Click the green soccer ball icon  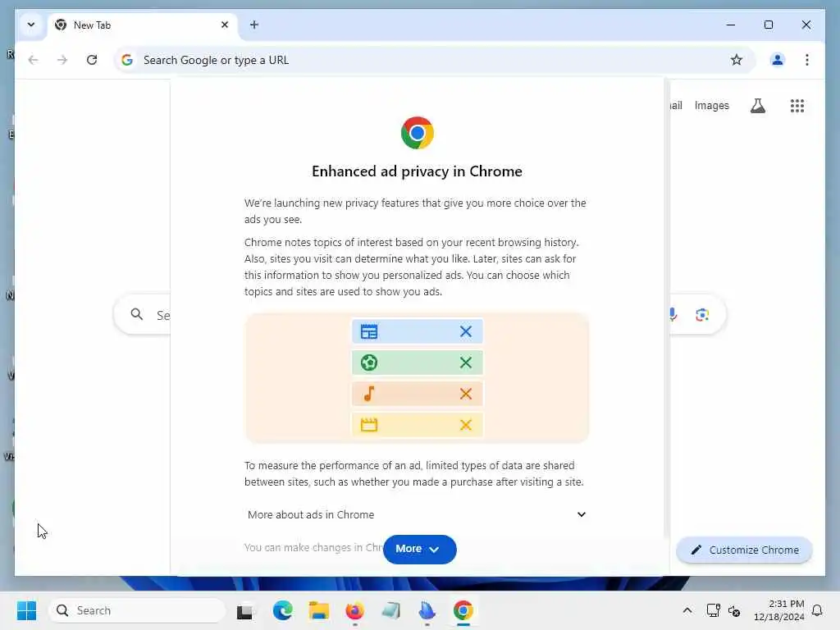coord(369,363)
